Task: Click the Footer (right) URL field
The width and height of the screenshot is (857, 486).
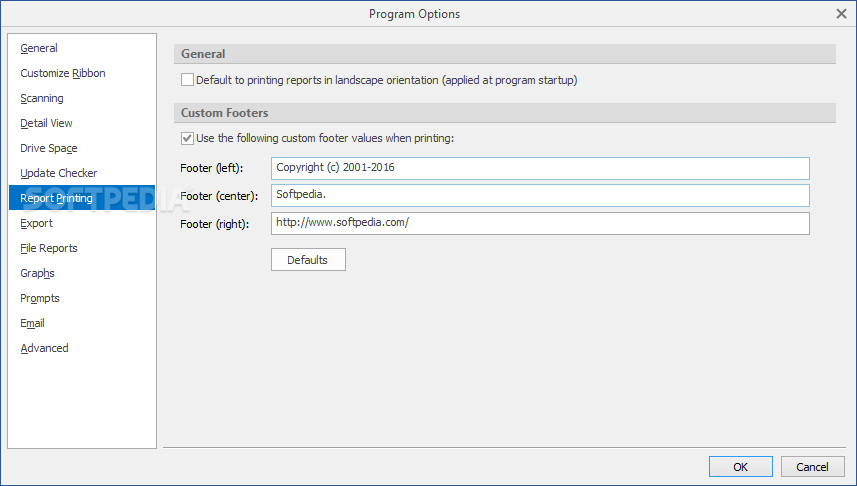Action: (x=540, y=224)
